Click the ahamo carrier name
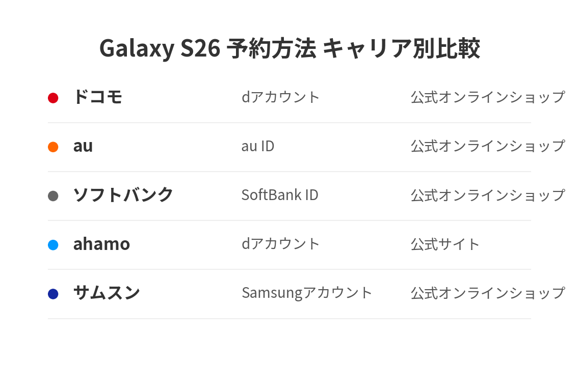Image resolution: width=579 pixels, height=392 pixels. [x=101, y=244]
